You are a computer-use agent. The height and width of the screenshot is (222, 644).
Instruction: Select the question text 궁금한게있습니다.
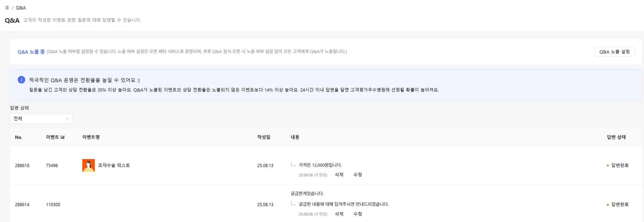[307, 193]
